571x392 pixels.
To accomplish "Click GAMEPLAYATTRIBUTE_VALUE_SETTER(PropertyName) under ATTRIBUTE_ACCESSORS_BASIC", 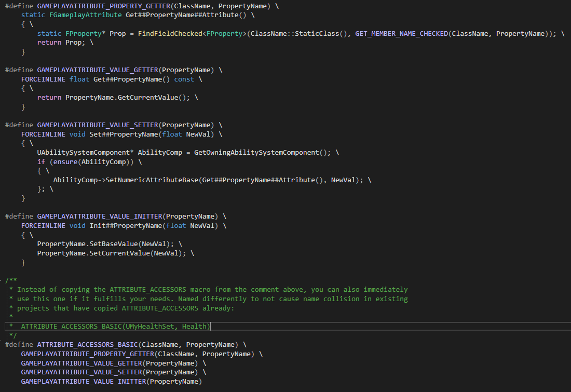I will click(x=110, y=372).
